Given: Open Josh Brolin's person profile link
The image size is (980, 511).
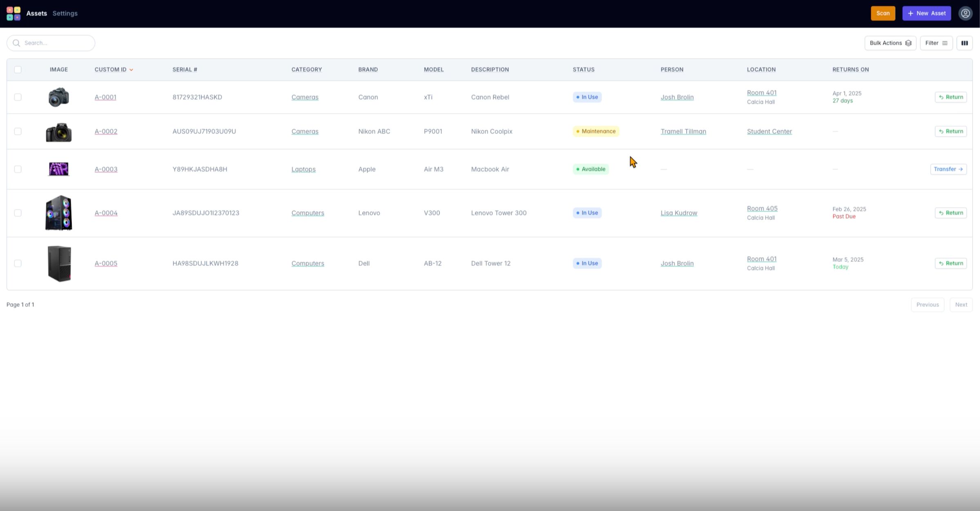Looking at the screenshot, I should click(677, 97).
